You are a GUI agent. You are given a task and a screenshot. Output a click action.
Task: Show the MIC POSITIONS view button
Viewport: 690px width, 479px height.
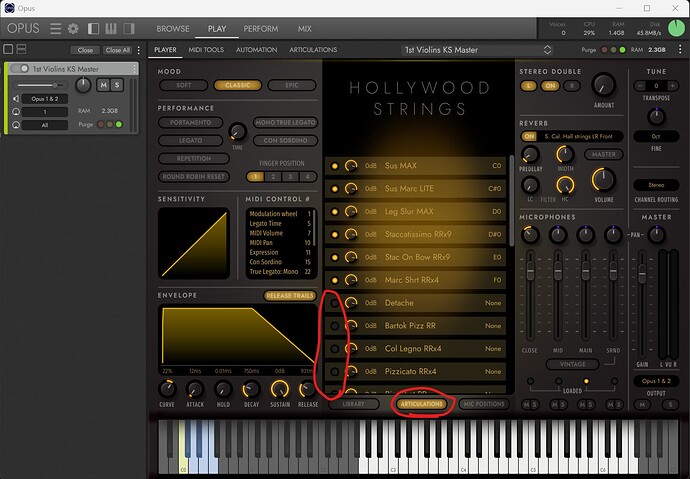pyautogui.click(x=484, y=404)
